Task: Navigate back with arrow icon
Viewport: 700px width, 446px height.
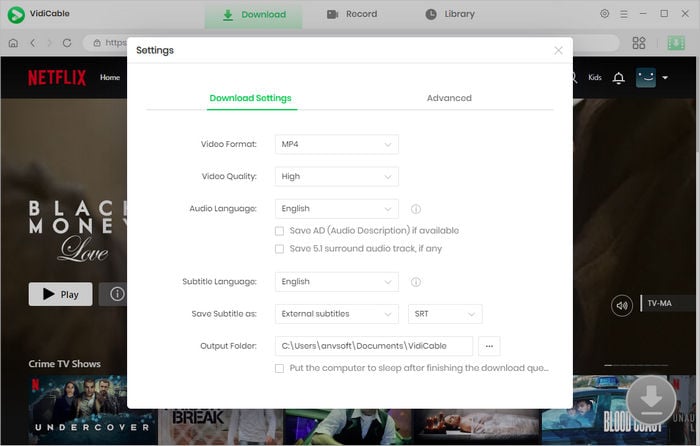Action: (x=33, y=43)
